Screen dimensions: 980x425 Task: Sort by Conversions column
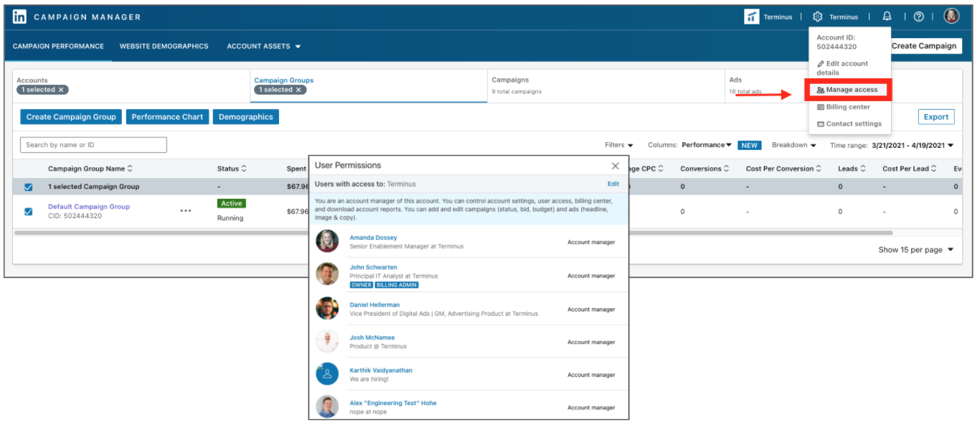click(x=705, y=169)
